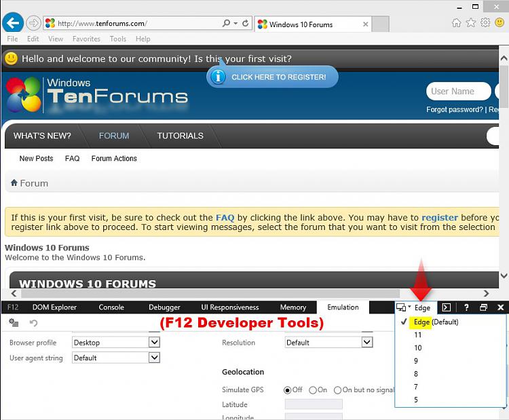Open TUTORIALS navigation tab

click(x=180, y=136)
